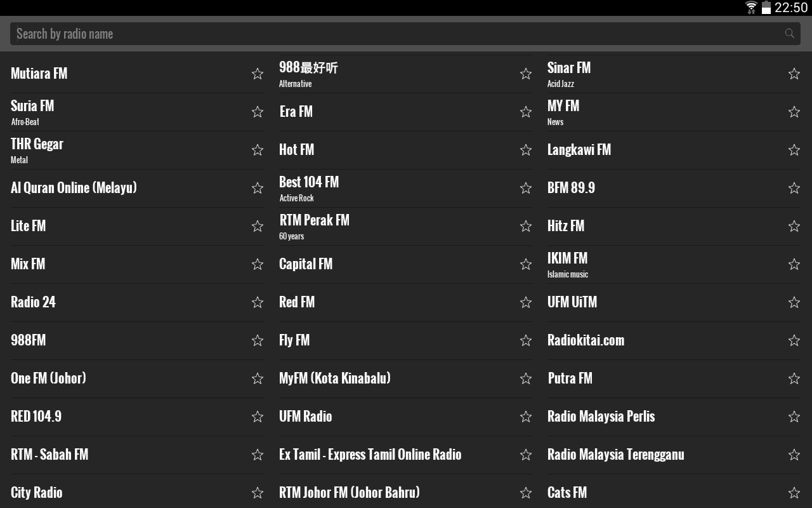Click the Radiokitai.com star icon
The height and width of the screenshot is (508, 812).
(794, 340)
